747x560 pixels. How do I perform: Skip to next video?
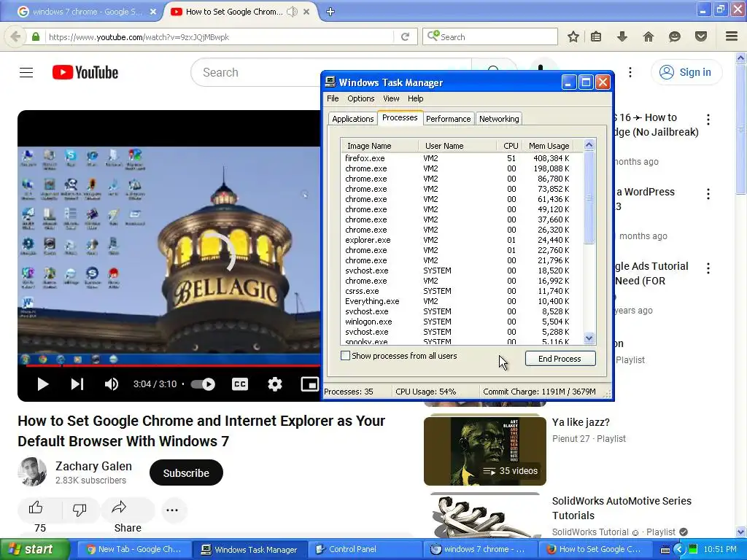[77, 384]
